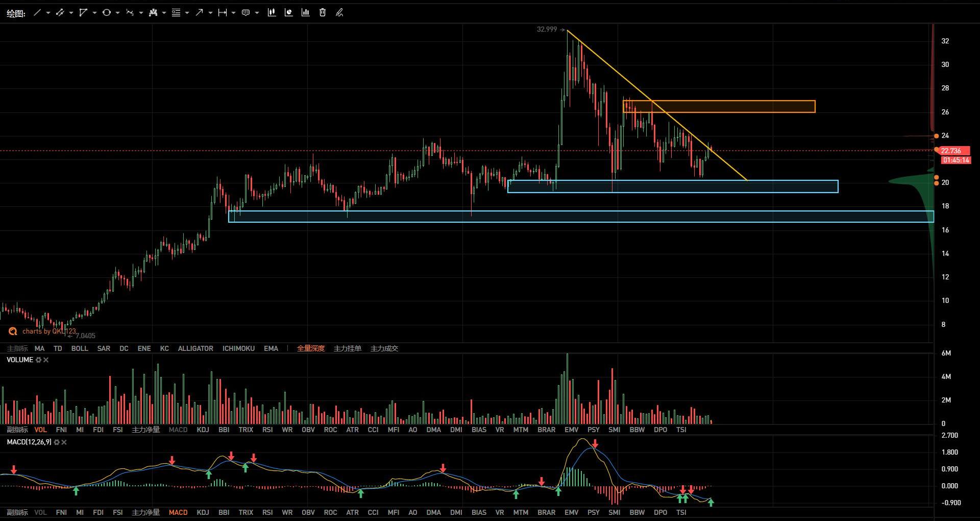
Task: Switch to 主力成交 view
Action: [x=384, y=348]
